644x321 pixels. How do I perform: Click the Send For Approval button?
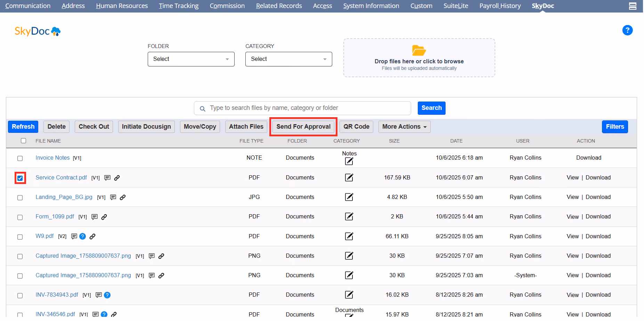303,127
